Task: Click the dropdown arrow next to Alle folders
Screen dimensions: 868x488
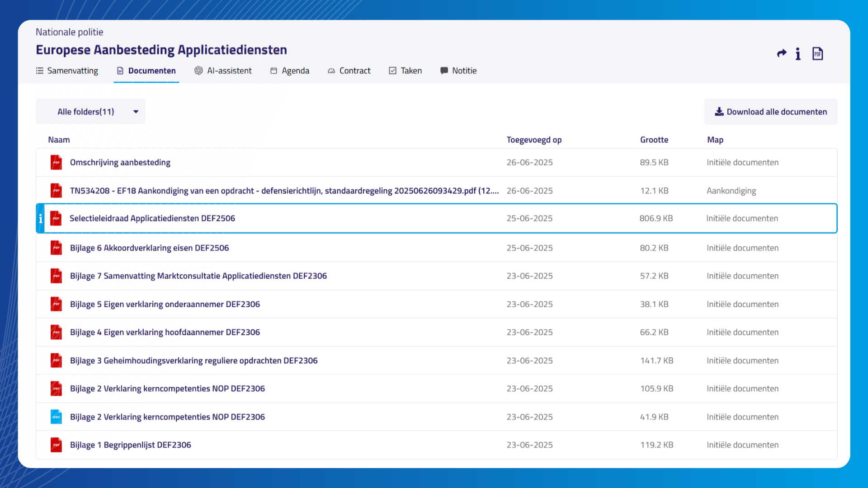Action: tap(136, 112)
